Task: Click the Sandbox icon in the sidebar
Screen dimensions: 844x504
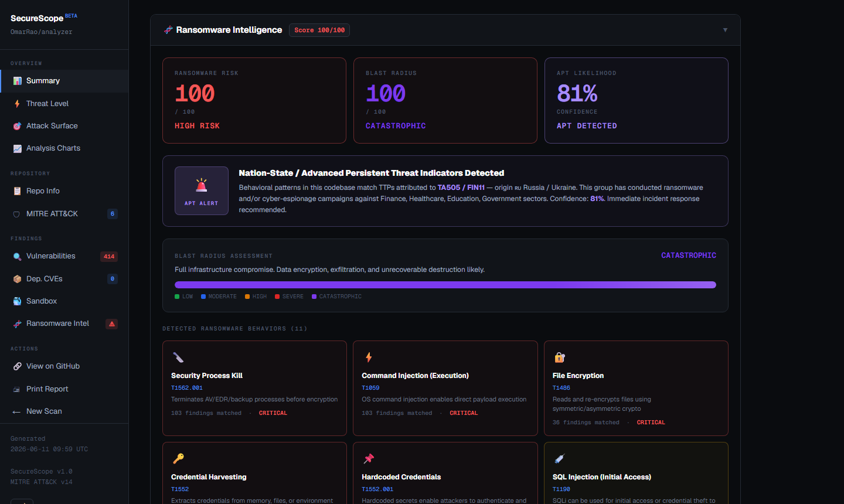Action: (17, 301)
